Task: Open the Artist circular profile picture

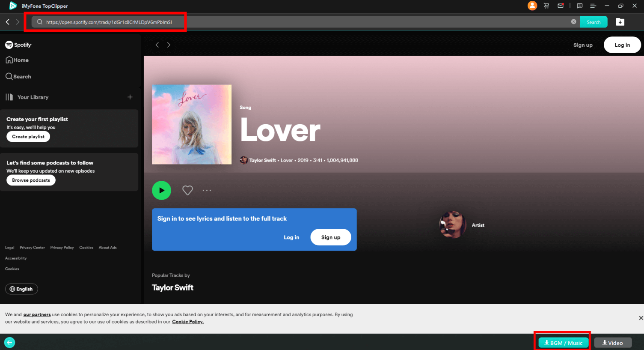Action: point(452,224)
